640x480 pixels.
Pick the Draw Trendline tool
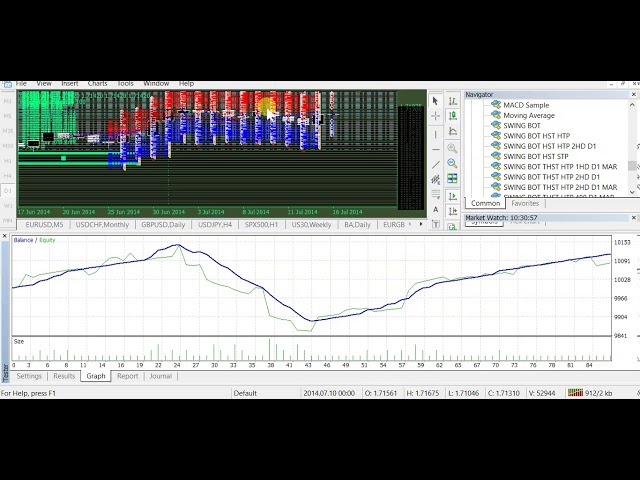pos(435,164)
